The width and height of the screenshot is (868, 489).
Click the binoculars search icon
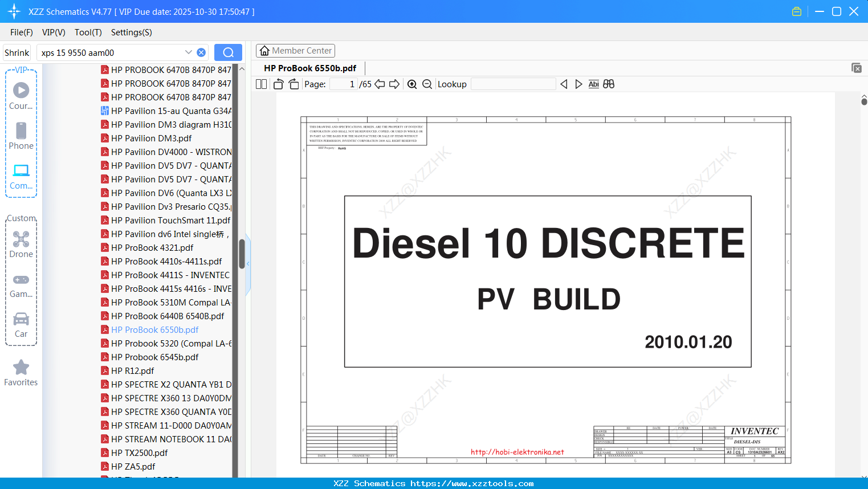tap(609, 84)
